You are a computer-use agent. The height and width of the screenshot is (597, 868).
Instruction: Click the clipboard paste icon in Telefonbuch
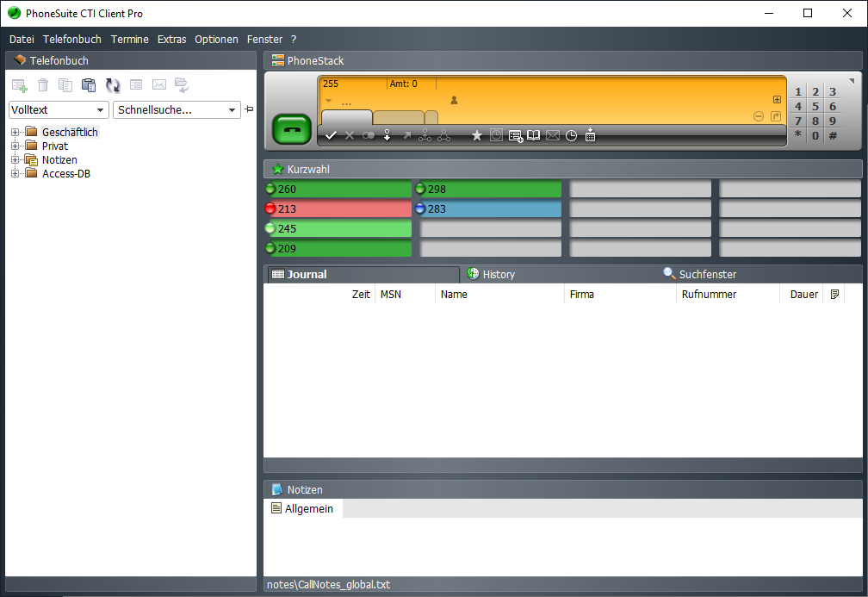tap(89, 84)
